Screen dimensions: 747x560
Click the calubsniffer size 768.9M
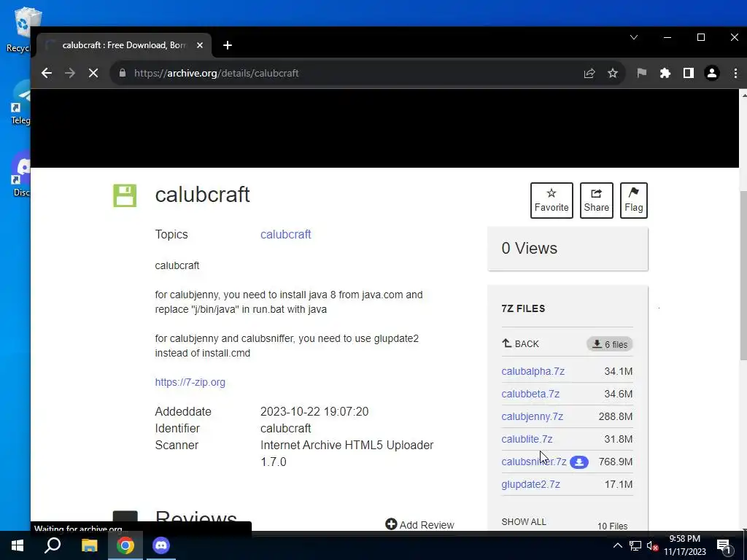tap(616, 462)
